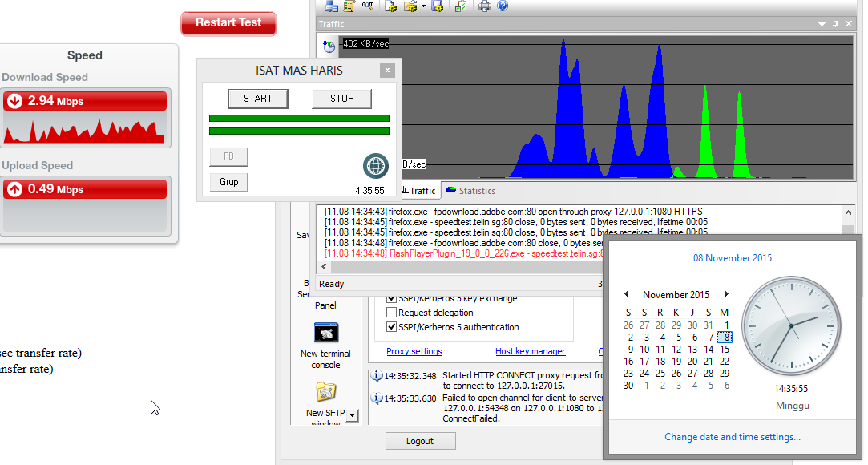Open New terminal console icon
The height and width of the screenshot is (465, 868).
click(x=326, y=334)
